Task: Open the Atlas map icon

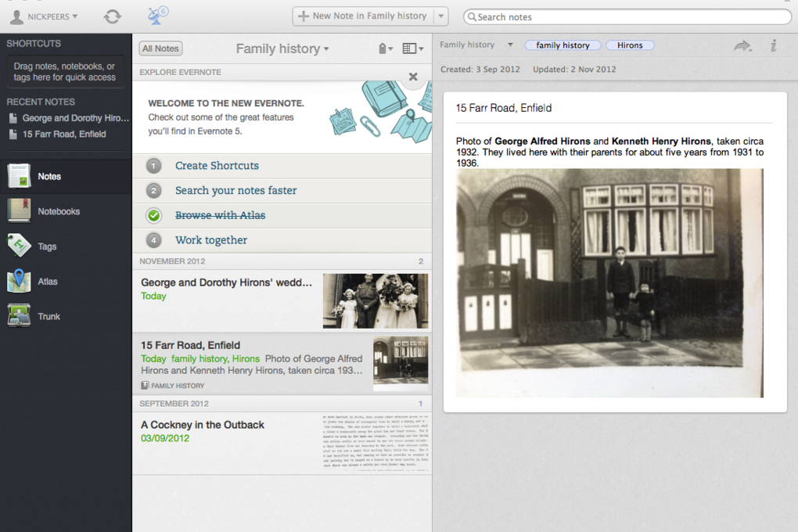Action: click(19, 281)
